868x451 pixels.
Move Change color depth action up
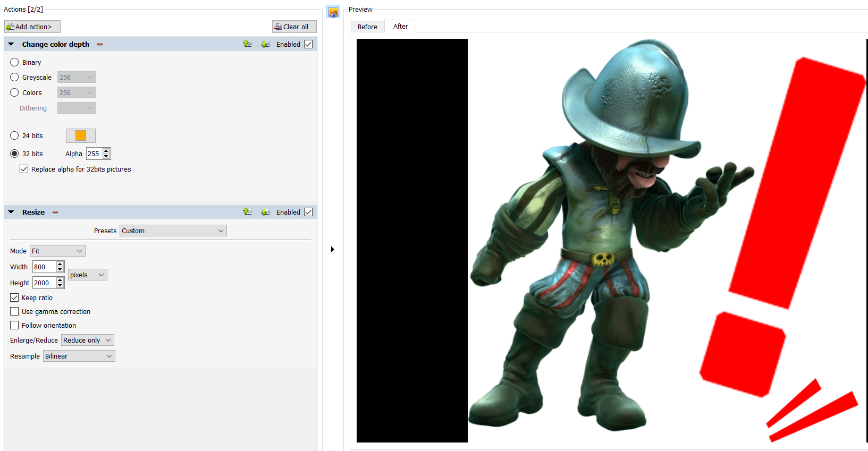pos(247,44)
